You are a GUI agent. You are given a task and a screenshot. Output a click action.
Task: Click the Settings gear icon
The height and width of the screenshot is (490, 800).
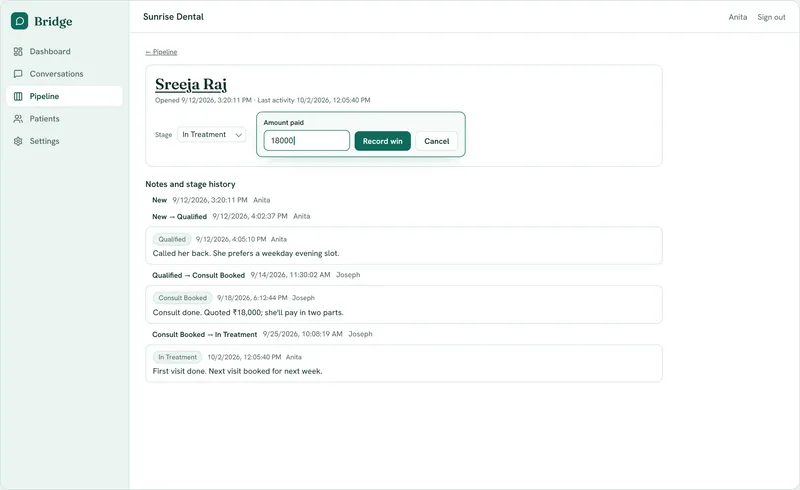[x=18, y=141]
